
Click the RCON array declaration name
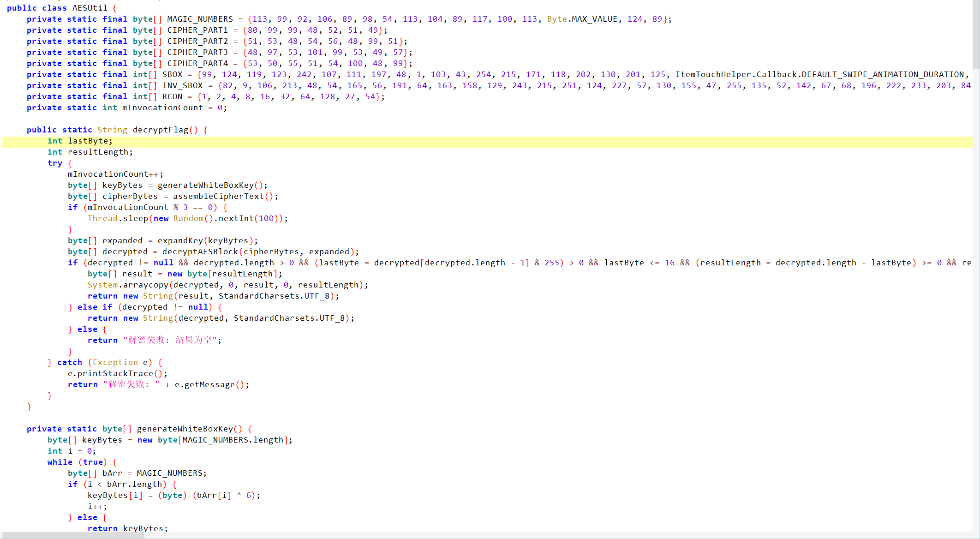[172, 96]
